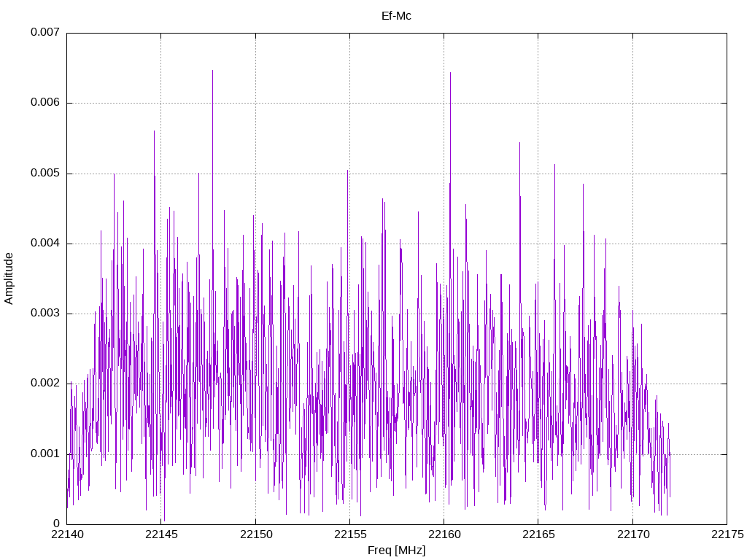The height and width of the screenshot is (560, 747).
Task: Click the x-axis tick value 22155
Action: point(349,534)
